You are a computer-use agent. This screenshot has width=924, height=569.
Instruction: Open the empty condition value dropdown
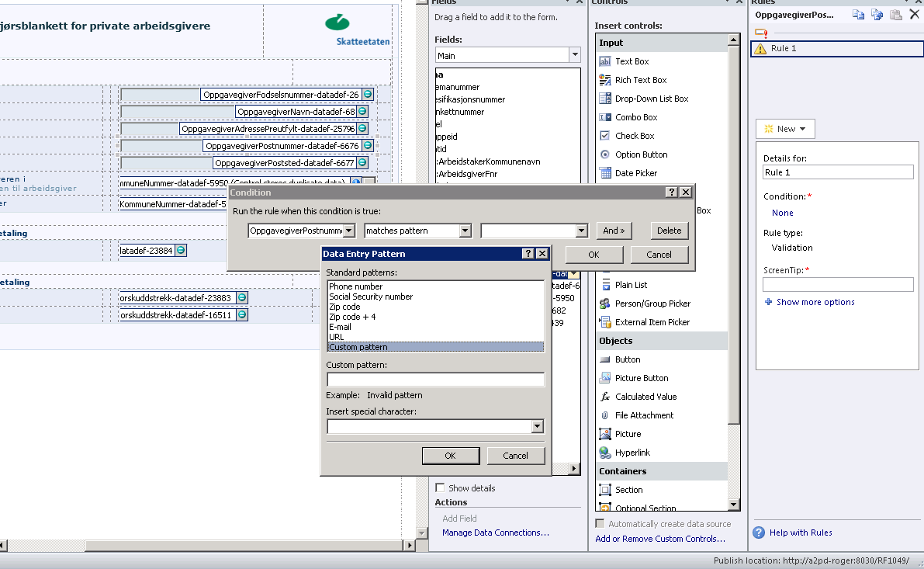582,231
